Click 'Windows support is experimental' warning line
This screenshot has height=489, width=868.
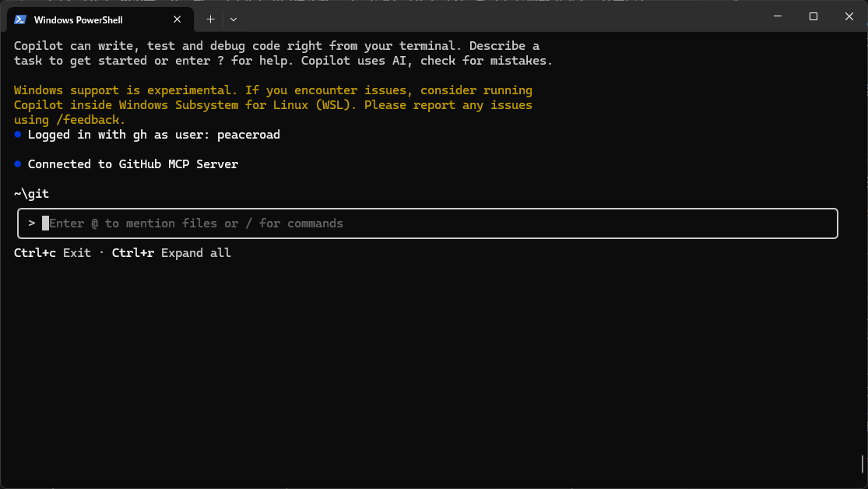[x=273, y=90]
